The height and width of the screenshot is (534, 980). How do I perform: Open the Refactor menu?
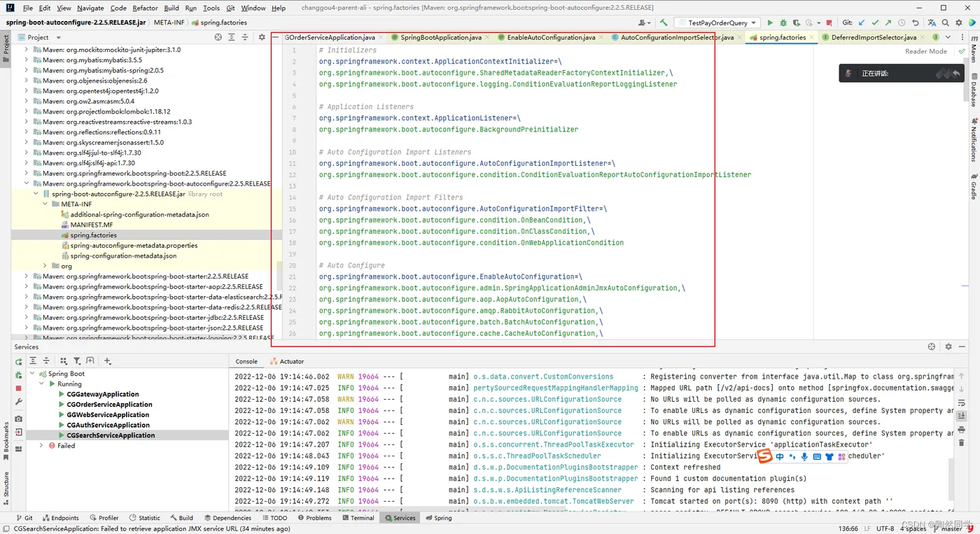click(145, 8)
